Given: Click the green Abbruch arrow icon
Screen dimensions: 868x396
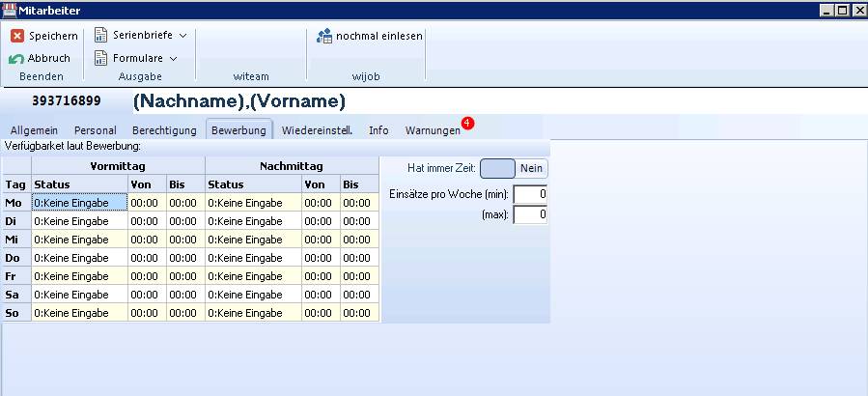Looking at the screenshot, I should coord(16,58).
